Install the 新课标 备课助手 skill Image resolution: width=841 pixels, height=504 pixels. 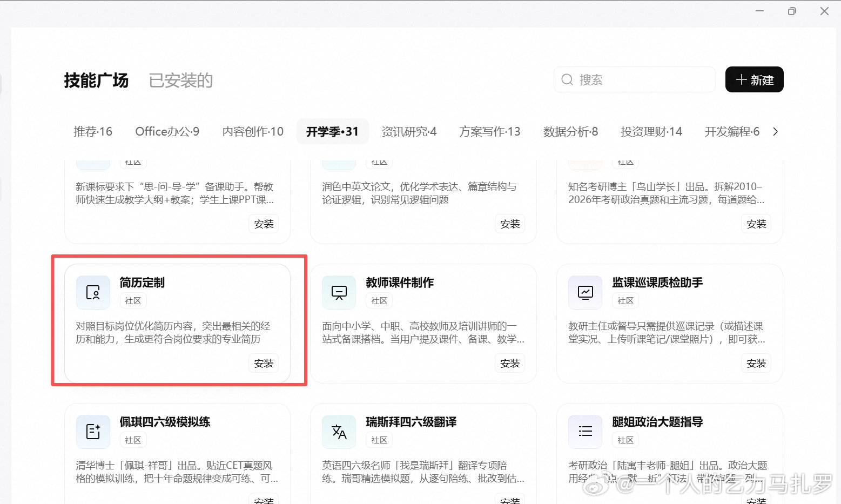pos(264,224)
